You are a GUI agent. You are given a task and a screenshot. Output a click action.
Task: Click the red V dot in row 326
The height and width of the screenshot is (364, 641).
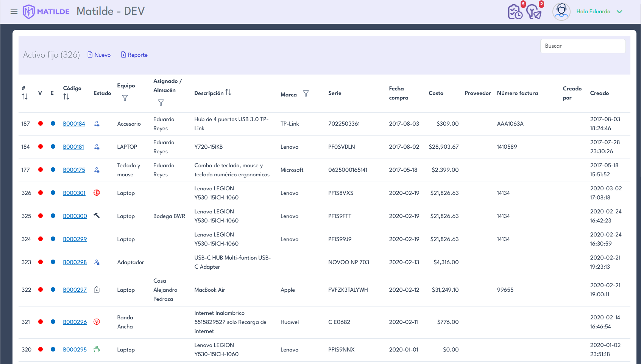41,193
